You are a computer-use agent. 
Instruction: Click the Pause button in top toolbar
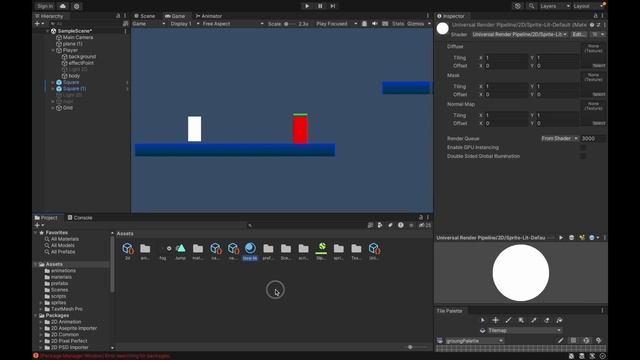(320, 6)
